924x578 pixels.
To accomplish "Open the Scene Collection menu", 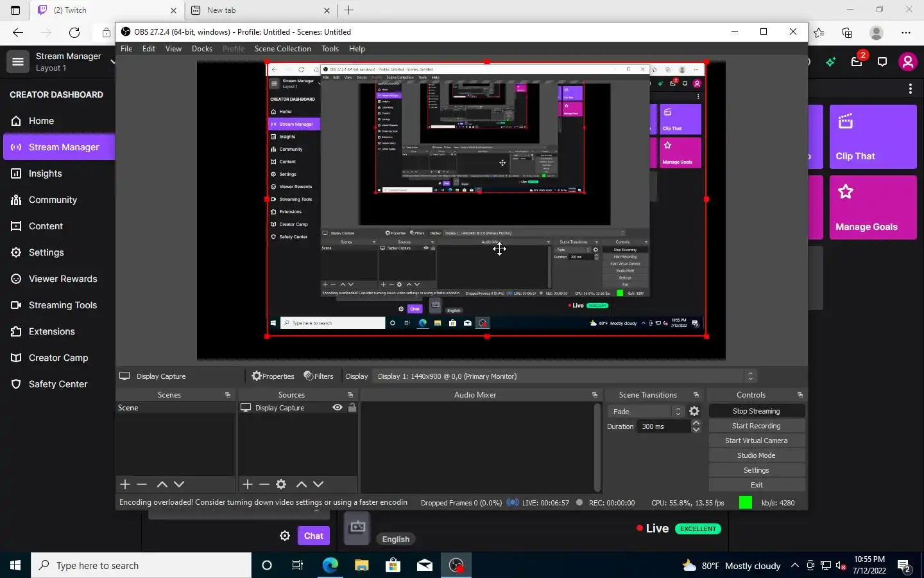I will click(282, 49).
